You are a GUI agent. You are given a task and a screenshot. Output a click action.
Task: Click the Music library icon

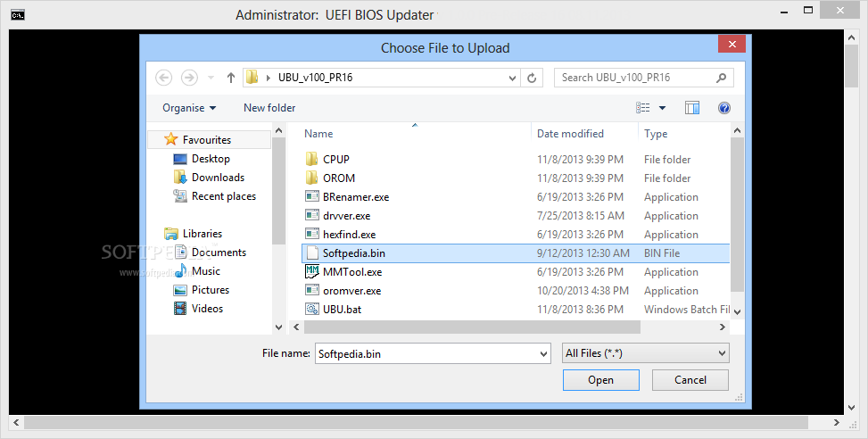[x=180, y=271]
